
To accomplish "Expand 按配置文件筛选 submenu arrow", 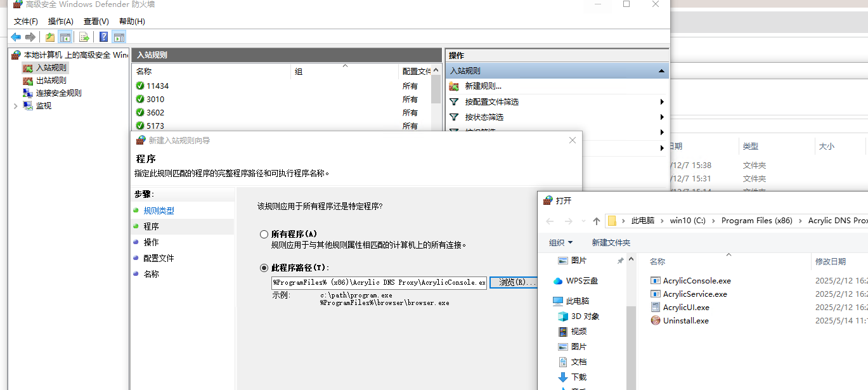I will pyautogui.click(x=661, y=102).
